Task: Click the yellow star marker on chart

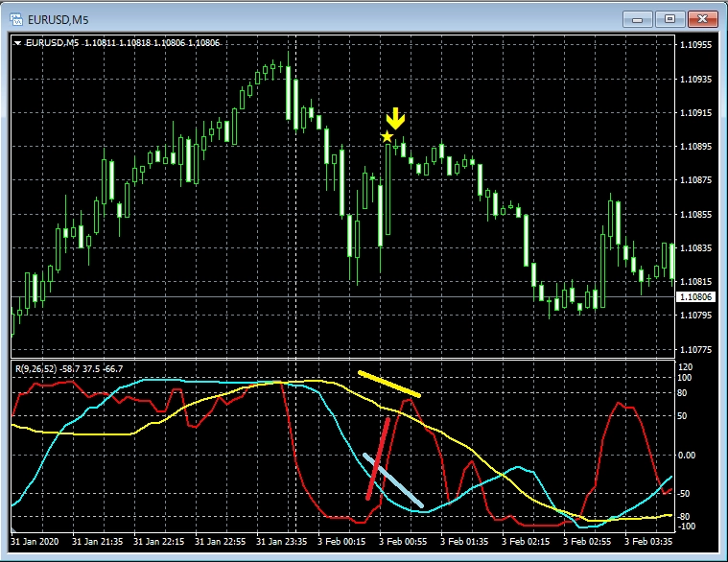Action: [x=387, y=137]
